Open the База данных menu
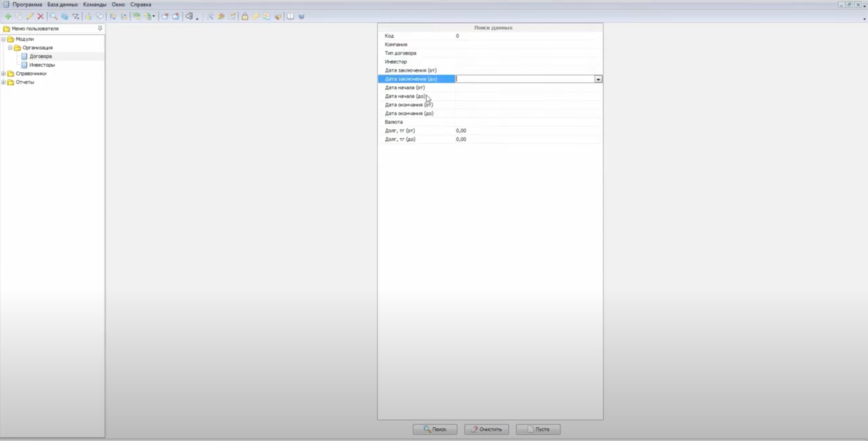Viewport: 868px width, 441px height. tap(62, 5)
